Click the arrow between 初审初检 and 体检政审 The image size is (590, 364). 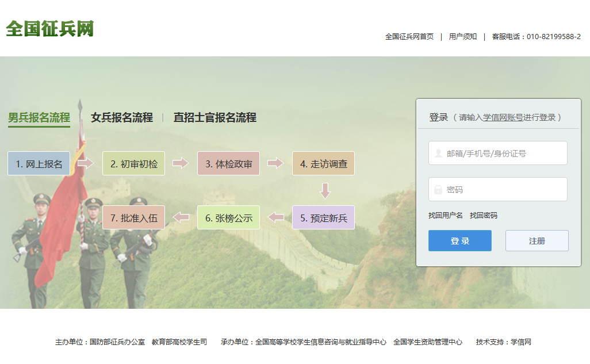coord(181,163)
